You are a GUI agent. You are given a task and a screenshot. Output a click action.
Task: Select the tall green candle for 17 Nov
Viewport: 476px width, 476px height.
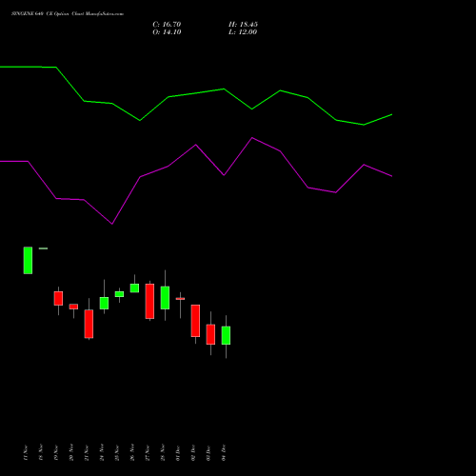pyautogui.click(x=28, y=260)
